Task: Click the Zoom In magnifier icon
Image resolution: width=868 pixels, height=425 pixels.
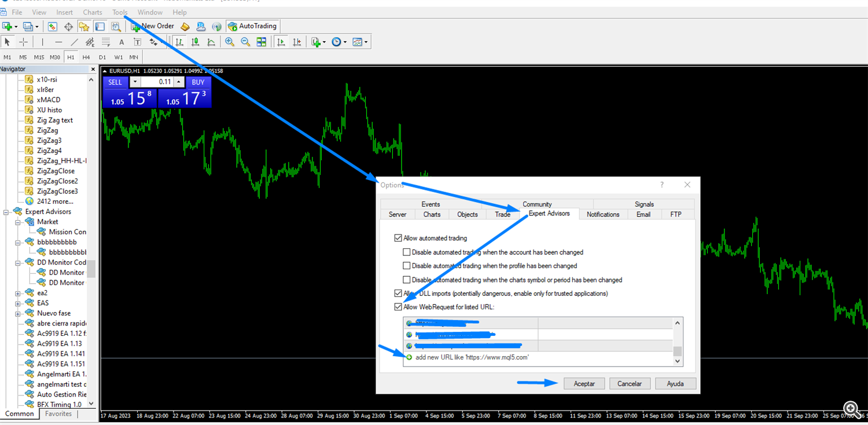Action: pyautogui.click(x=230, y=42)
